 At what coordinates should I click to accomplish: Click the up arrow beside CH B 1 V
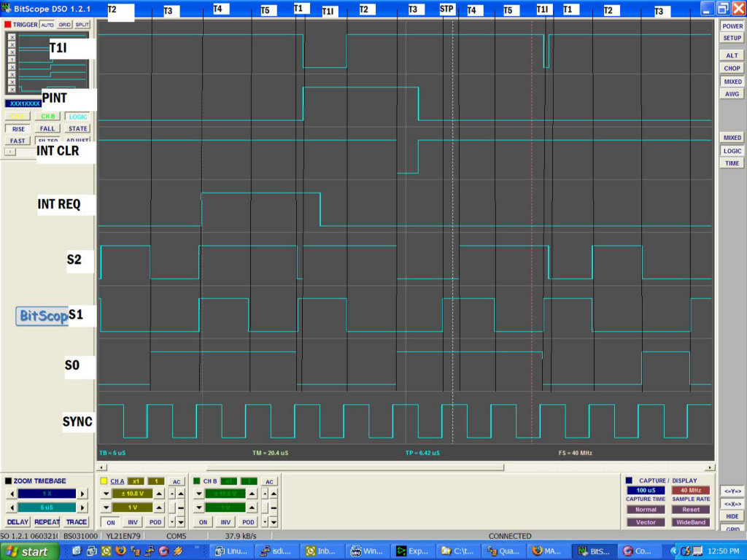point(252,507)
